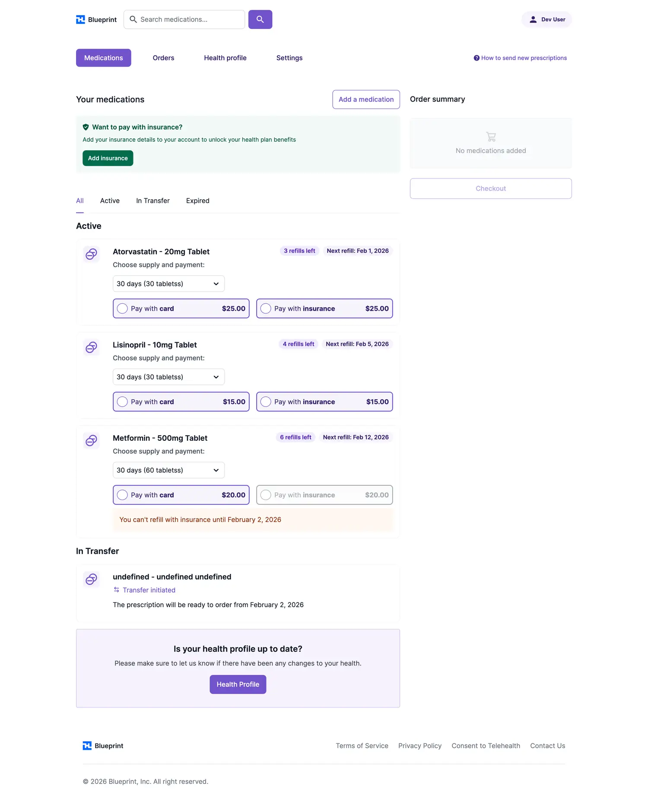This screenshot has width=648, height=812.
Task: Focus the Search medications input field
Action: point(188,19)
